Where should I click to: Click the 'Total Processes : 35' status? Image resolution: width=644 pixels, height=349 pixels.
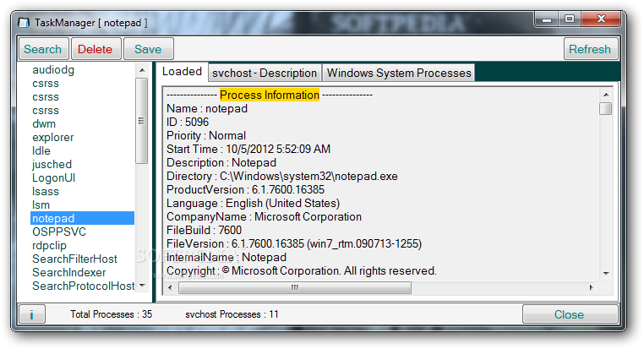coord(112,314)
